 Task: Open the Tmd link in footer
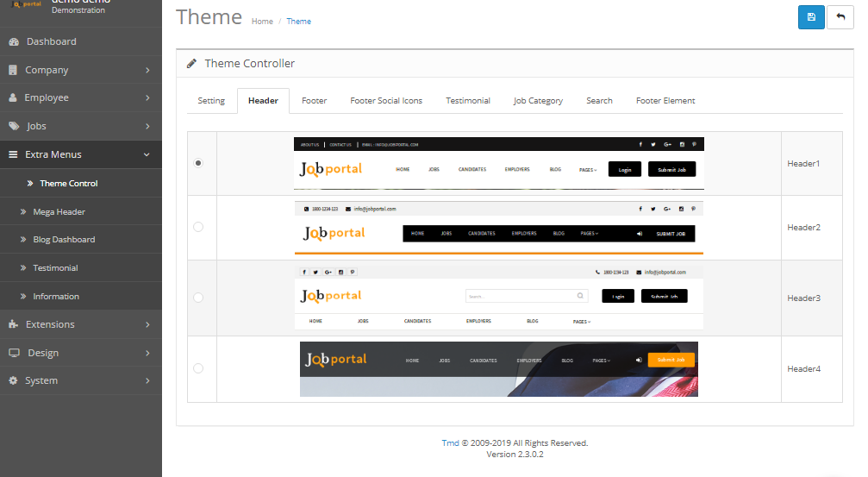tap(450, 442)
